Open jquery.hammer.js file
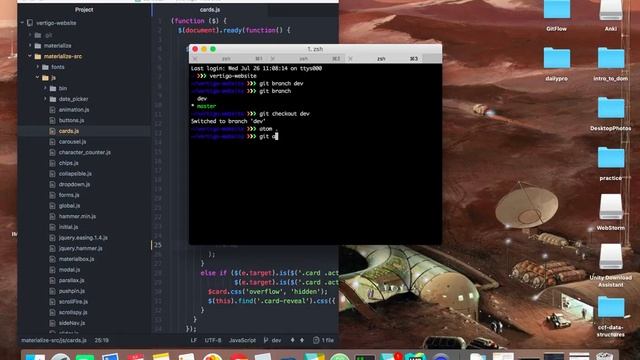Viewport: 640px width, 360px height. (x=80, y=248)
